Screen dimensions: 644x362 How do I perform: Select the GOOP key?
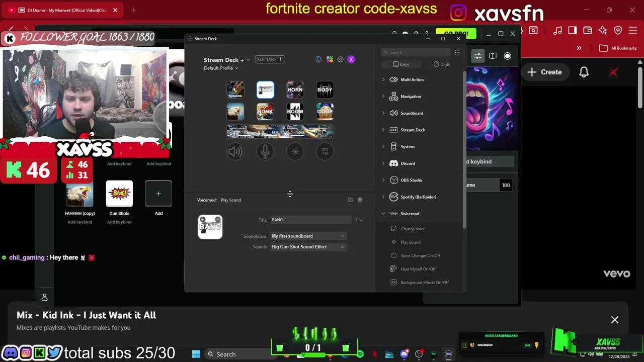coord(325,112)
